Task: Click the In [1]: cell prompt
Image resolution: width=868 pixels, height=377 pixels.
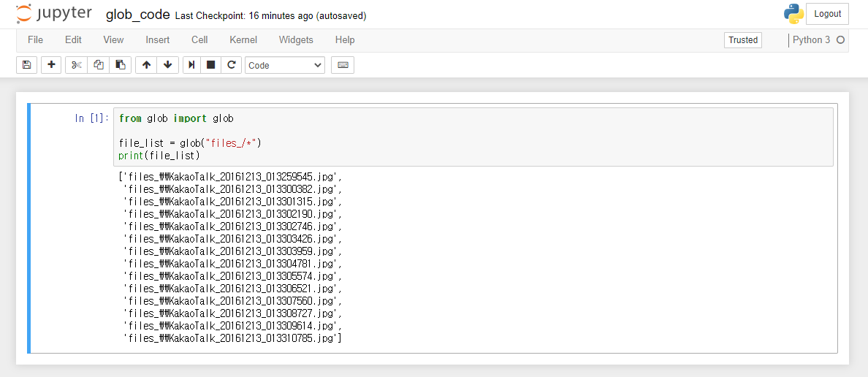Action: (92, 118)
